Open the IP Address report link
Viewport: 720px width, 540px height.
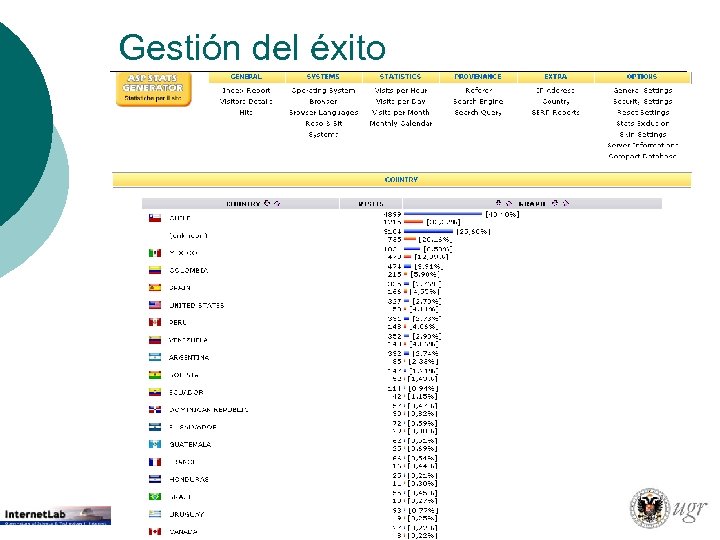point(556,90)
